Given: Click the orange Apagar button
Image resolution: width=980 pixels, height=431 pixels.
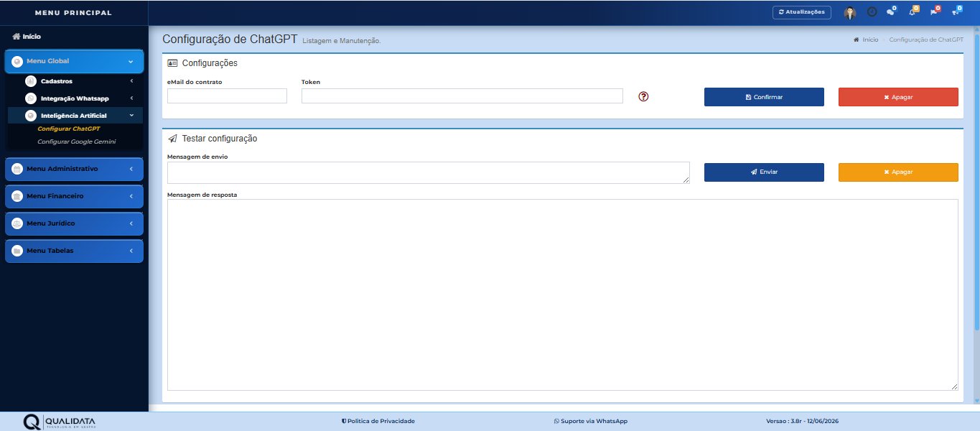Looking at the screenshot, I should (x=898, y=172).
